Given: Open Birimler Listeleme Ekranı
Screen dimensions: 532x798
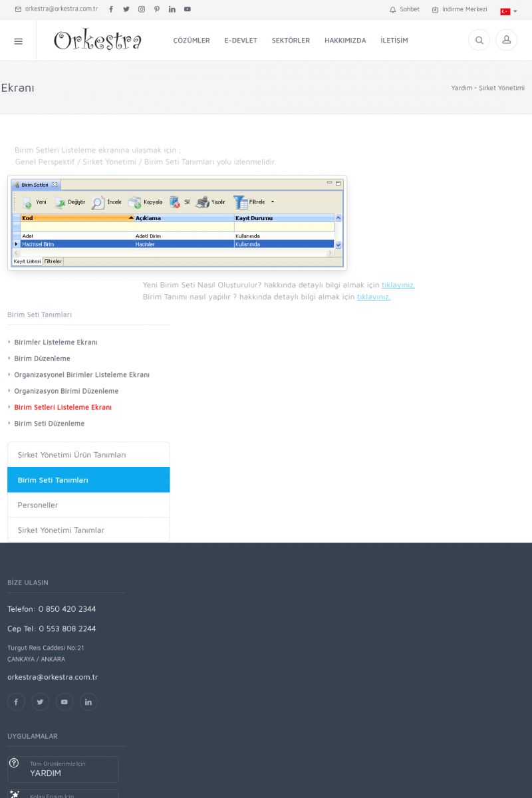Looking at the screenshot, I should [x=56, y=342].
